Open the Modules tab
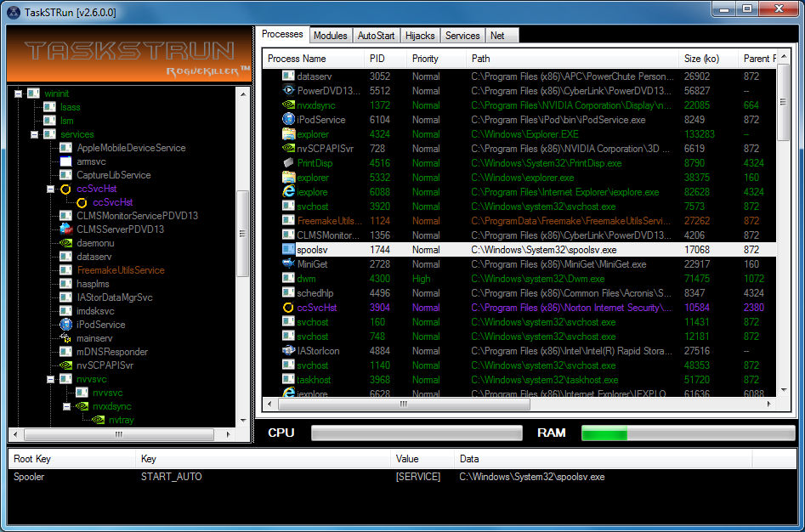 (x=331, y=36)
